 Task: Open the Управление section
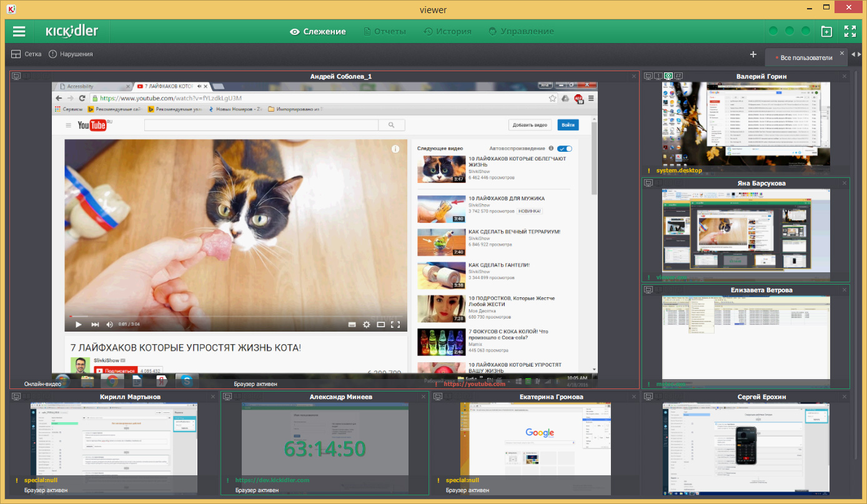[x=520, y=31]
